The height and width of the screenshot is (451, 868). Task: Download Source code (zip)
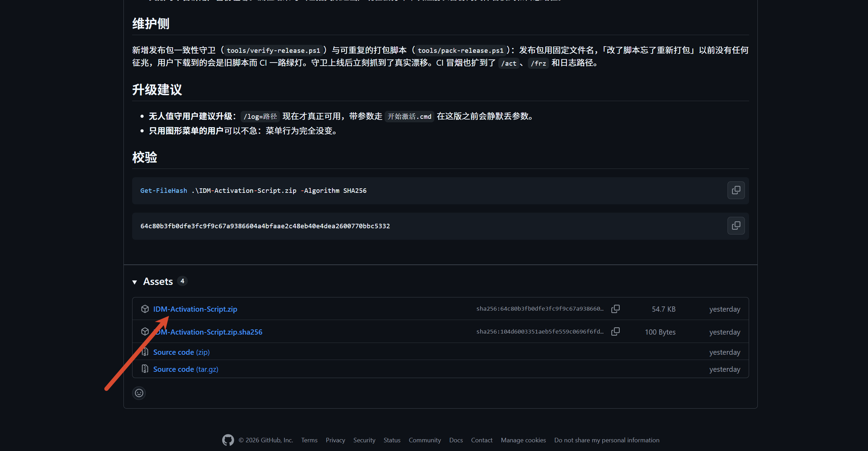tap(181, 352)
